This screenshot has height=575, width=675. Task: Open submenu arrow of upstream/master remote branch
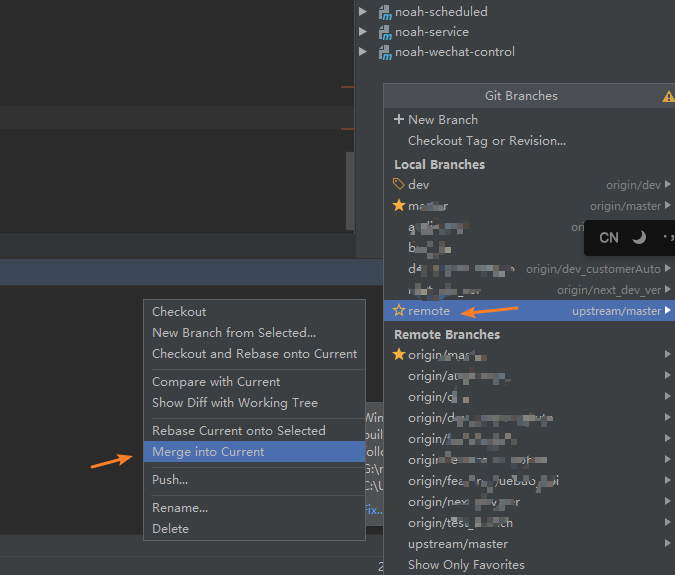[667, 543]
